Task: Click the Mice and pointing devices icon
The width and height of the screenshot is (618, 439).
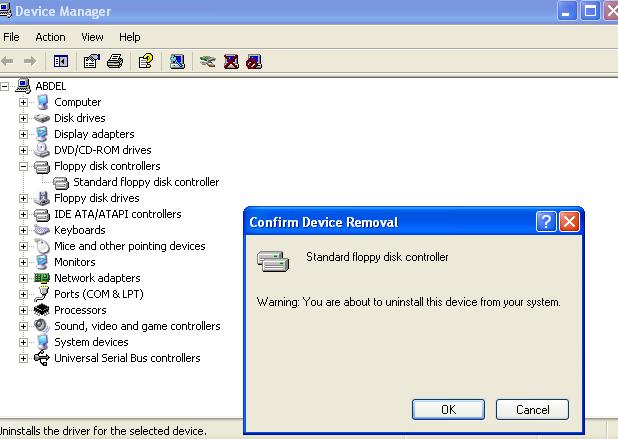Action: point(42,246)
